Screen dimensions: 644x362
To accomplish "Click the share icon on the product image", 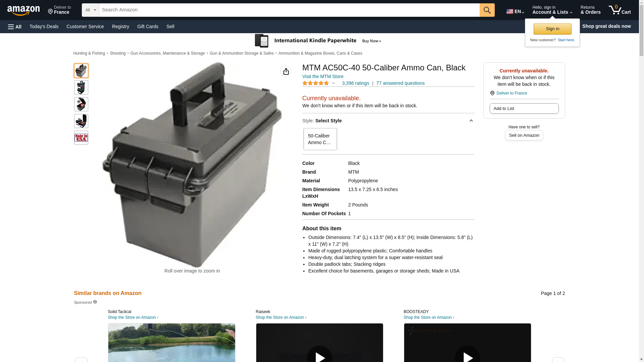I will pyautogui.click(x=286, y=71).
